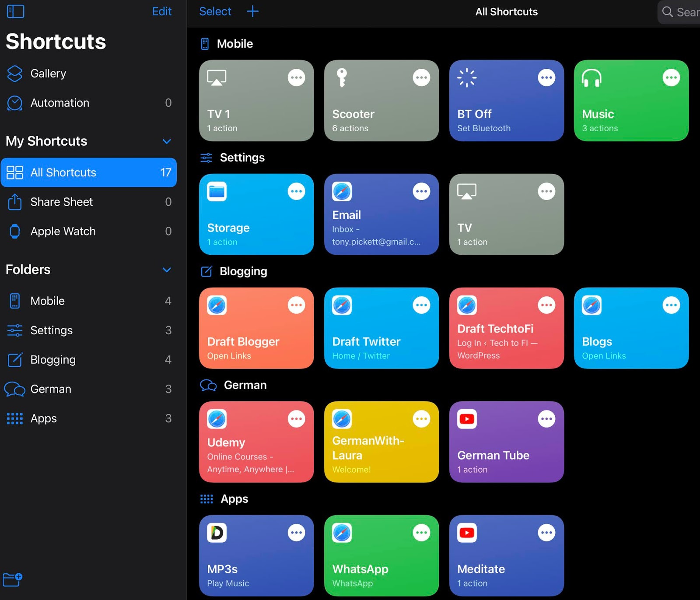This screenshot has width=700, height=600.
Task: Click the Settings section header
Action: tap(232, 158)
